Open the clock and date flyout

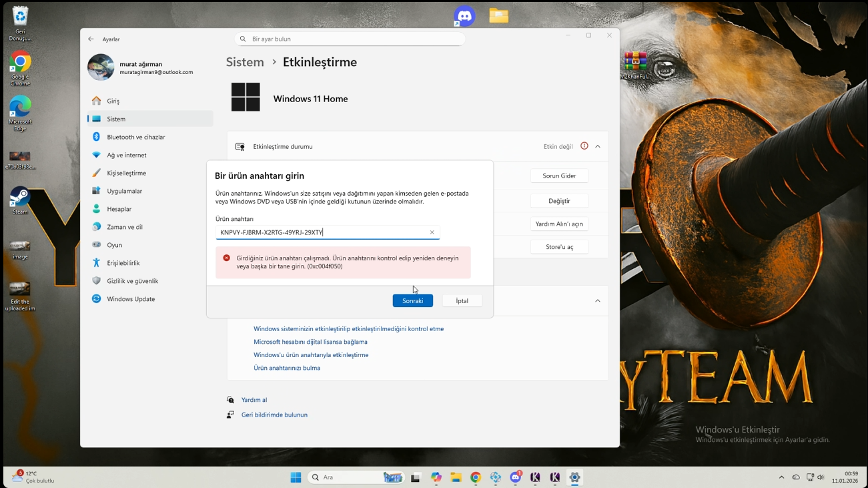pos(845,477)
